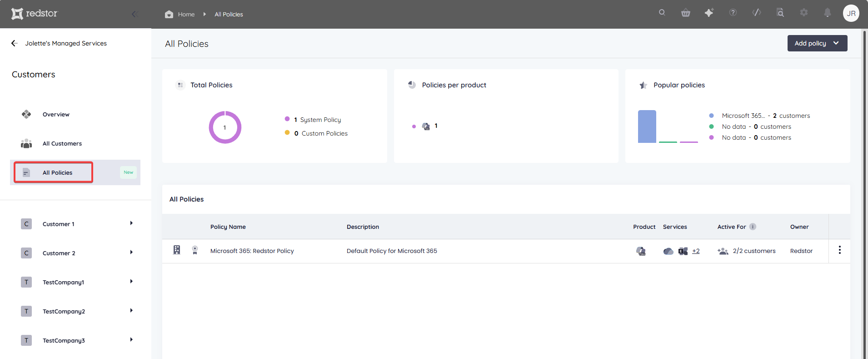Click the Policy Name column header
Screen dimensions: 868x359
[x=228, y=227]
